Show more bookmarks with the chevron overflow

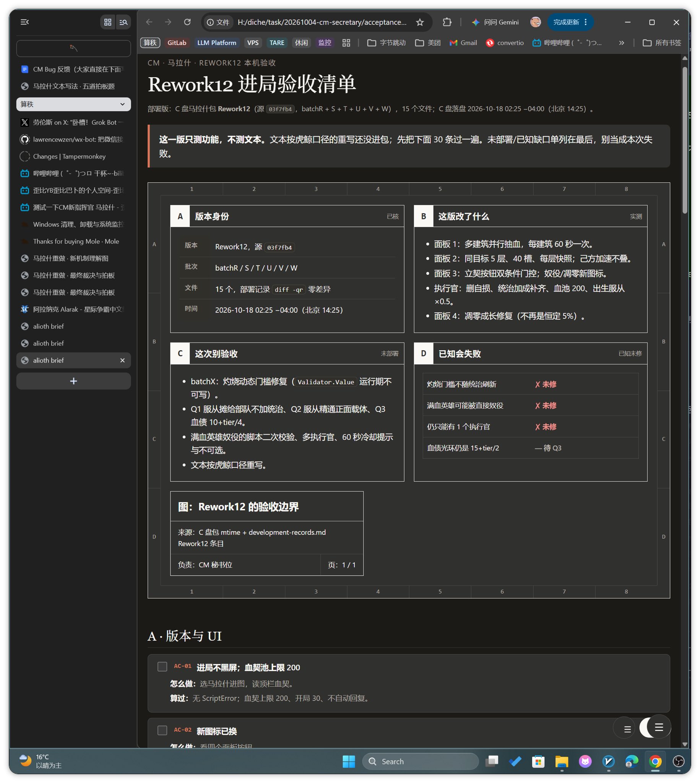pyautogui.click(x=622, y=43)
